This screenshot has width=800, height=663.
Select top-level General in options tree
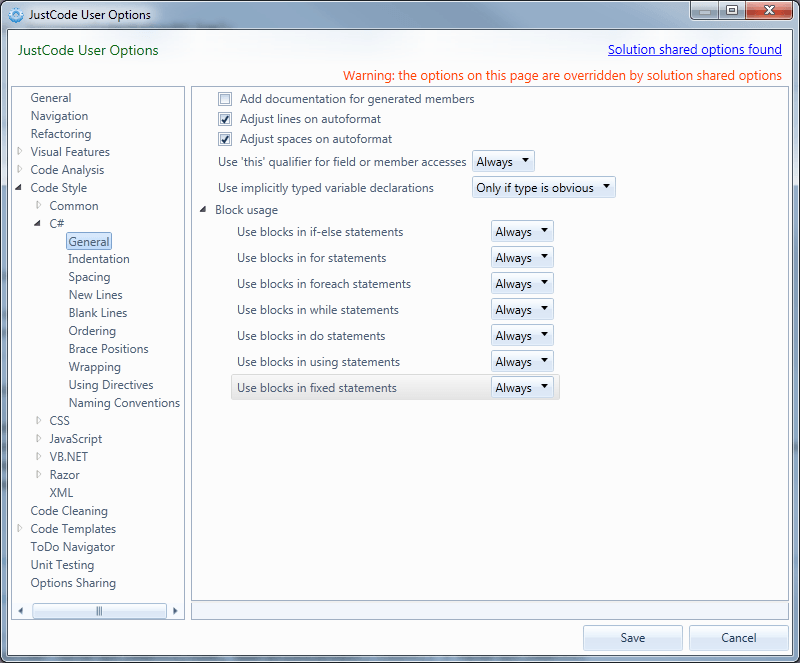pos(51,97)
